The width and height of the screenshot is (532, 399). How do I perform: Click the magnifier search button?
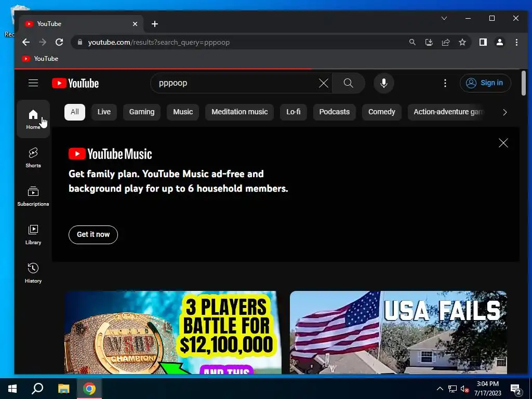coord(348,83)
